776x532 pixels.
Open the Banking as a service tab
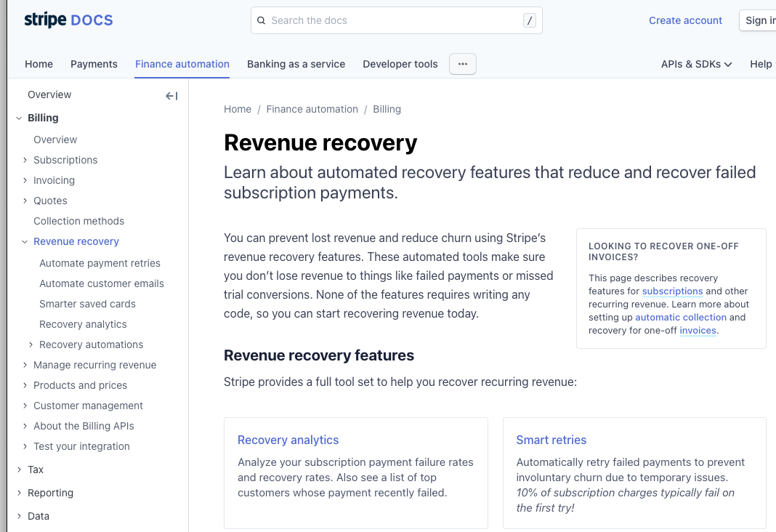[296, 64]
